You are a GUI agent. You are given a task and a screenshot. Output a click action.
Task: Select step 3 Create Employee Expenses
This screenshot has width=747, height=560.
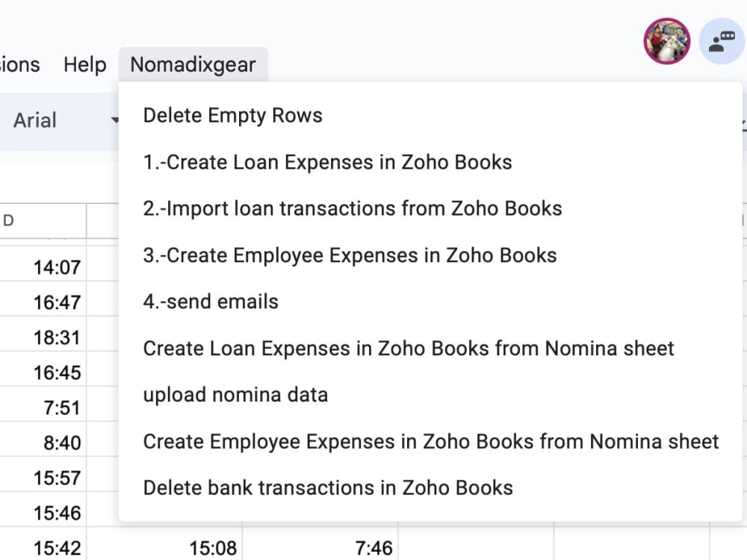click(350, 255)
